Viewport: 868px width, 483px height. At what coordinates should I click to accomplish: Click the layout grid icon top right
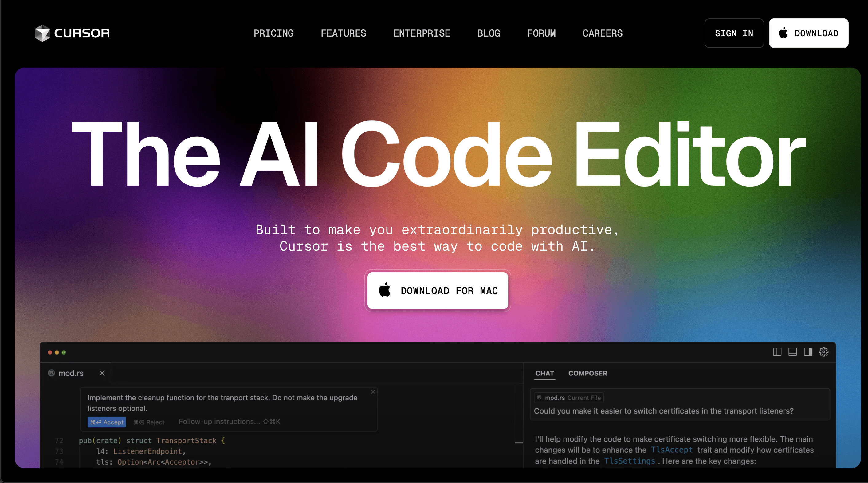777,351
